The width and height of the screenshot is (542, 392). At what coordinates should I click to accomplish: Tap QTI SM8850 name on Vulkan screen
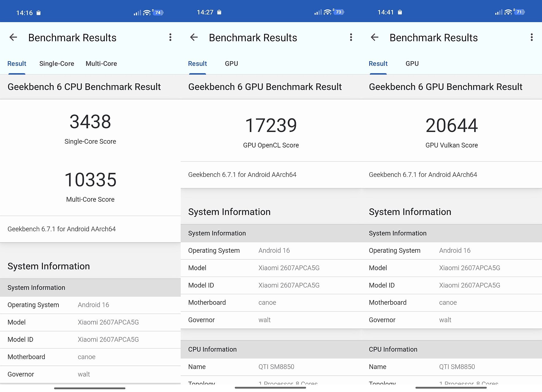457,367
